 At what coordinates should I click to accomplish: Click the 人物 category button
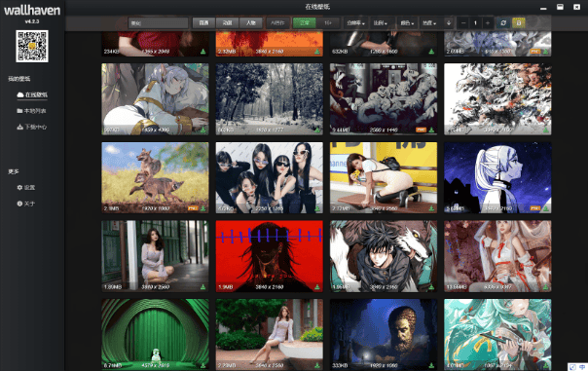click(x=250, y=22)
